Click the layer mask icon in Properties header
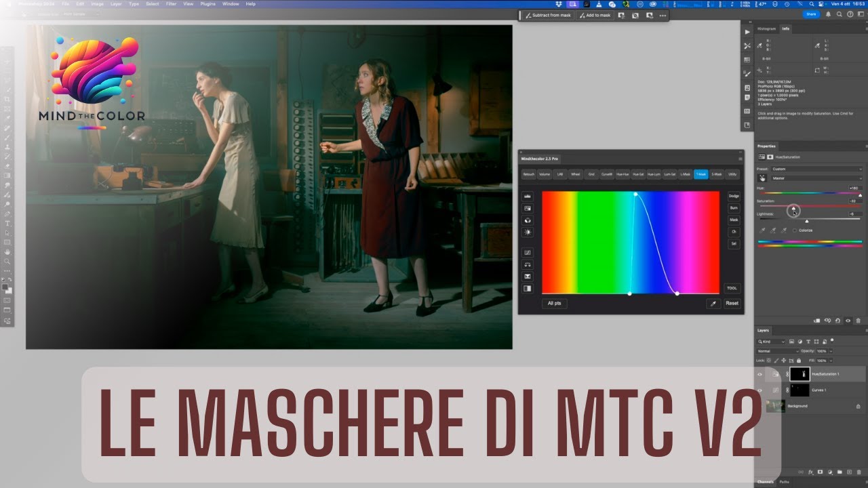Image resolution: width=868 pixels, height=488 pixels. point(770,157)
